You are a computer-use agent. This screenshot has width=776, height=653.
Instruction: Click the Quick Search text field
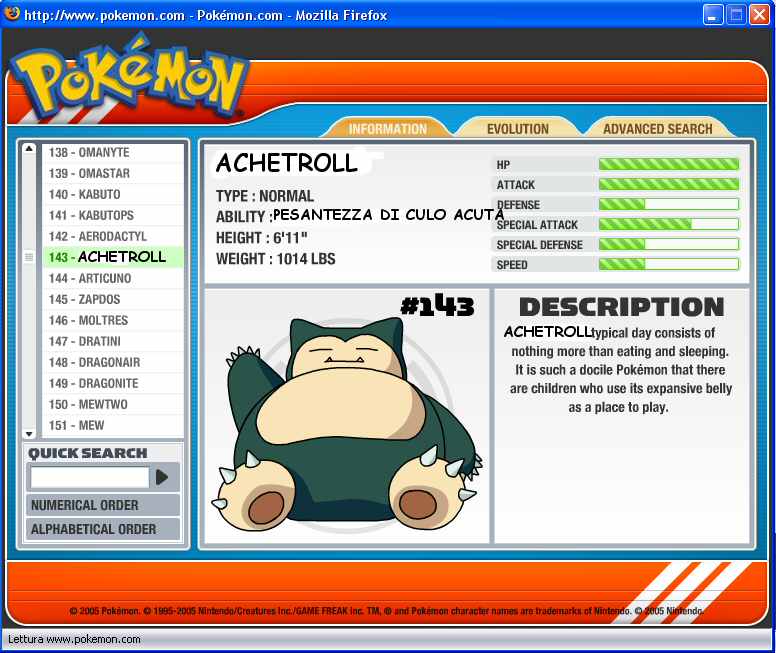coord(90,478)
